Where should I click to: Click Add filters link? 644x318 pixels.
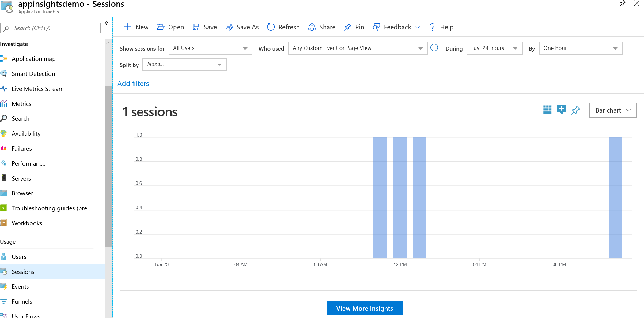[x=133, y=84]
